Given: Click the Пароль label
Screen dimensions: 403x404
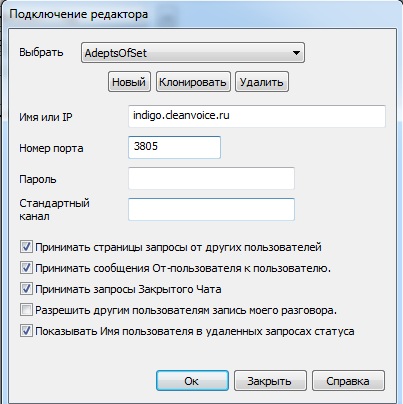Looking at the screenshot, I should pos(38,179).
